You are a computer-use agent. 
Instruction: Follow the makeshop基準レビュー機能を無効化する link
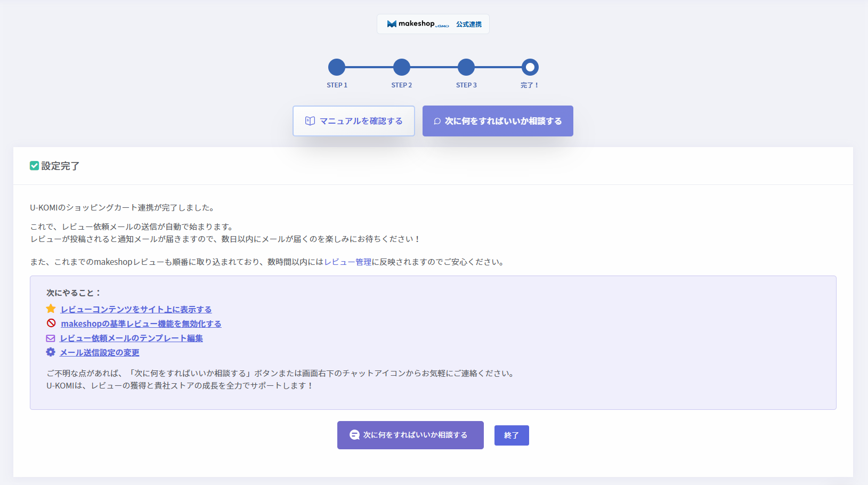tap(141, 324)
